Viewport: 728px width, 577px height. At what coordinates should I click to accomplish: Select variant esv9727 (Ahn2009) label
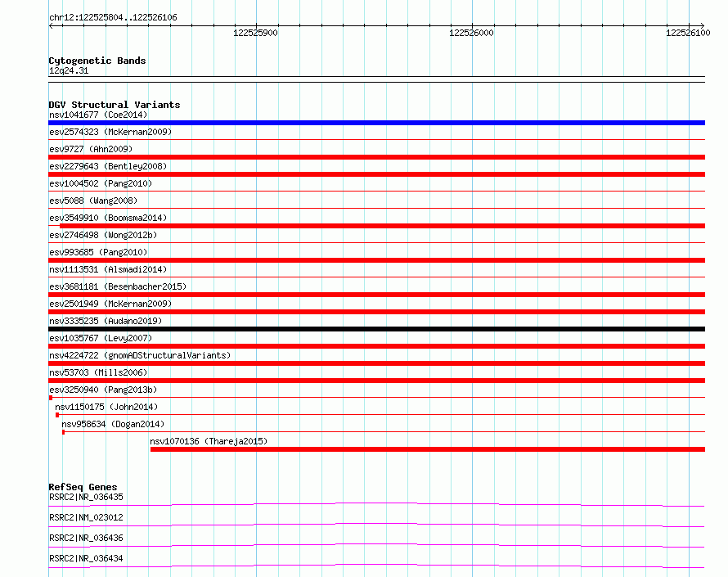[91, 149]
